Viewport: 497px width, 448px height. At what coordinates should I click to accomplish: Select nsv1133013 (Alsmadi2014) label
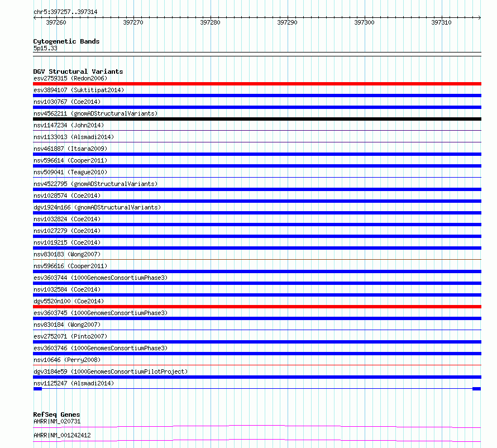point(74,137)
